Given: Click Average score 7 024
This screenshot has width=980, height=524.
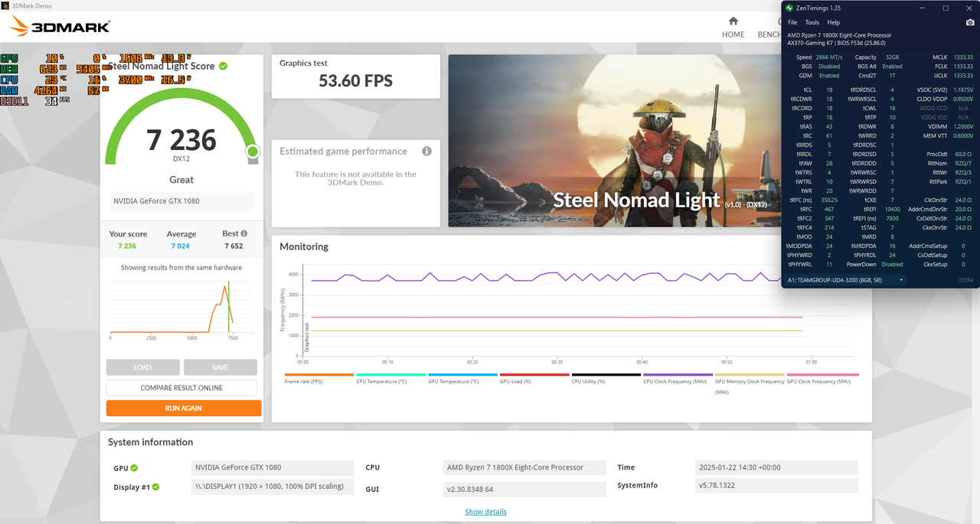Looking at the screenshot, I should click(x=181, y=246).
